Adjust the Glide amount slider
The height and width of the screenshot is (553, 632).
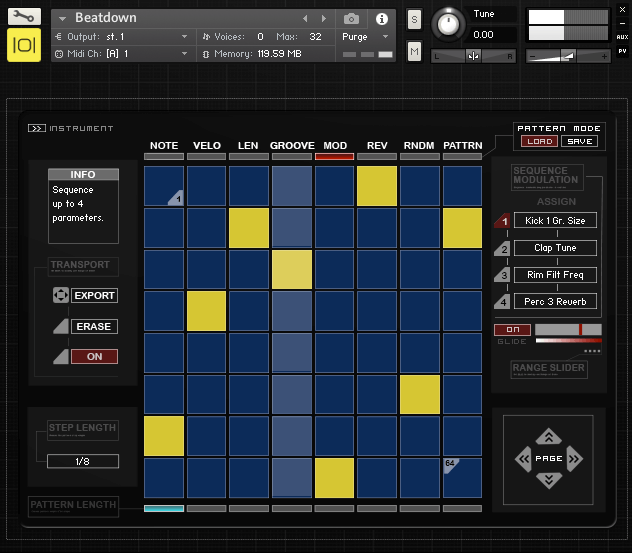pyautogui.click(x=568, y=329)
